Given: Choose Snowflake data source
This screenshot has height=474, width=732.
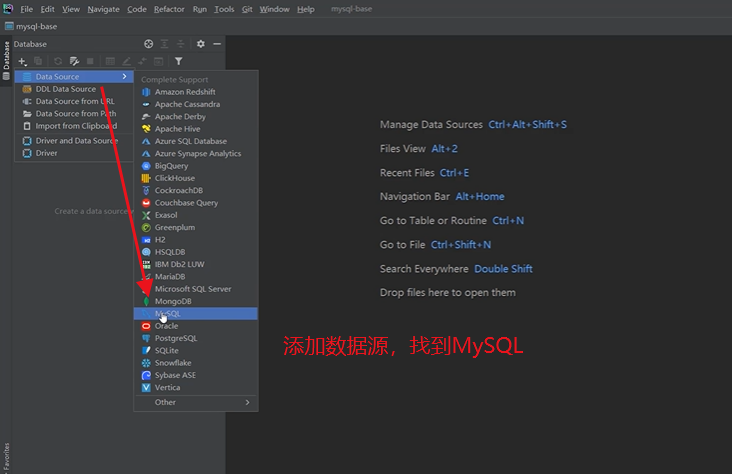Looking at the screenshot, I should click(196, 363).
